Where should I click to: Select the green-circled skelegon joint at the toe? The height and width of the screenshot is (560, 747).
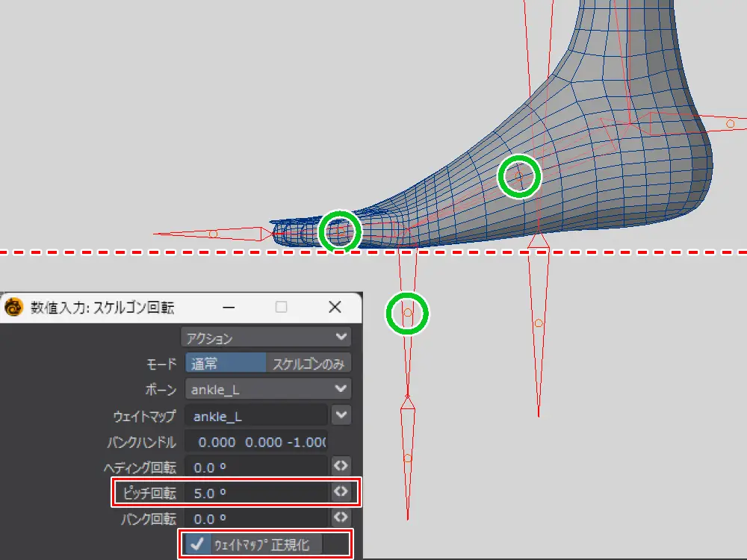[x=340, y=231]
